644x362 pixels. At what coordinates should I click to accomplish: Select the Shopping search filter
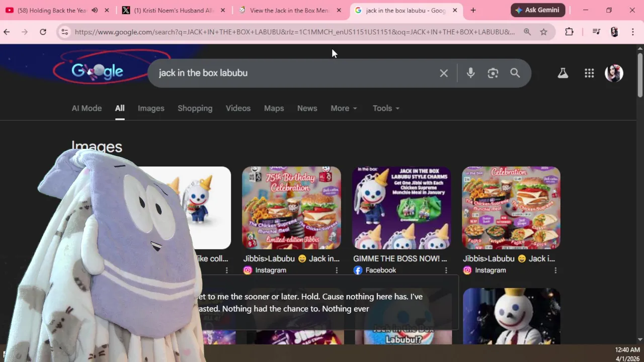195,108
